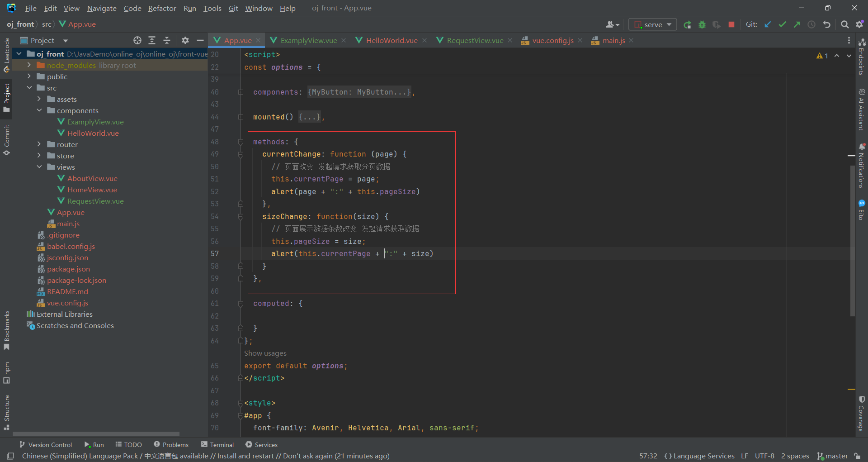
Task: Expand the assets folder
Action: tap(39, 99)
